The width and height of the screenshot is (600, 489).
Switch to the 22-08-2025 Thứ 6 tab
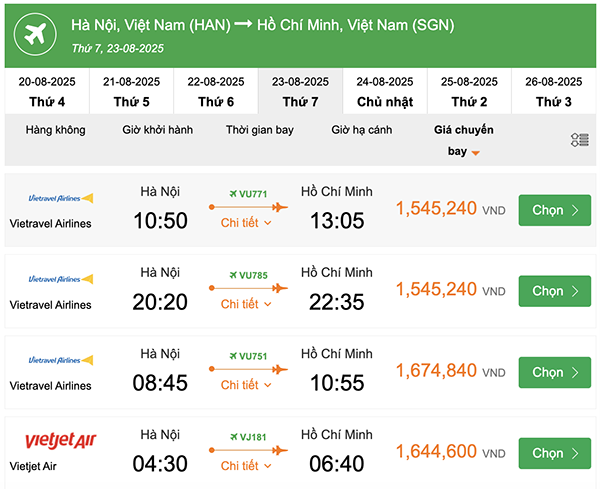click(216, 91)
